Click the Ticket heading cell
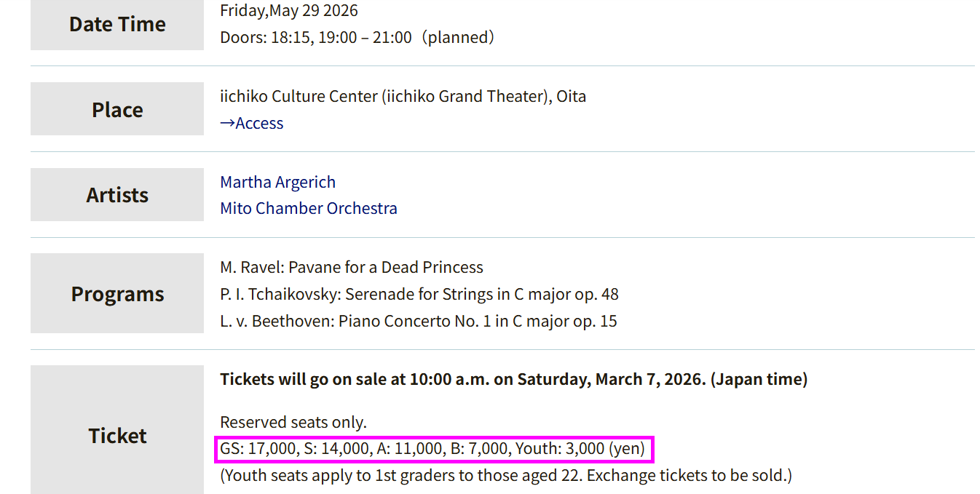 coord(117,436)
